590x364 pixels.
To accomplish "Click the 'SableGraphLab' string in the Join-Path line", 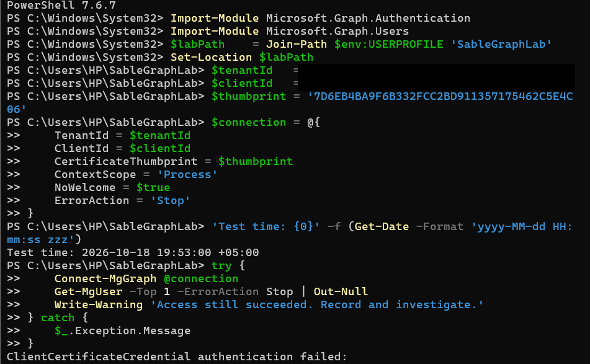I will (x=501, y=45).
